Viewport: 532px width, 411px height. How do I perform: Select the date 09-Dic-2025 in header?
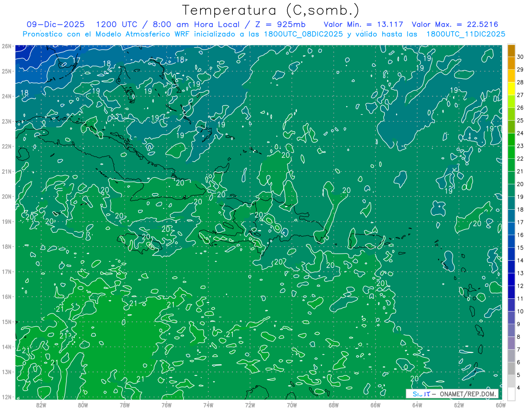coord(55,24)
